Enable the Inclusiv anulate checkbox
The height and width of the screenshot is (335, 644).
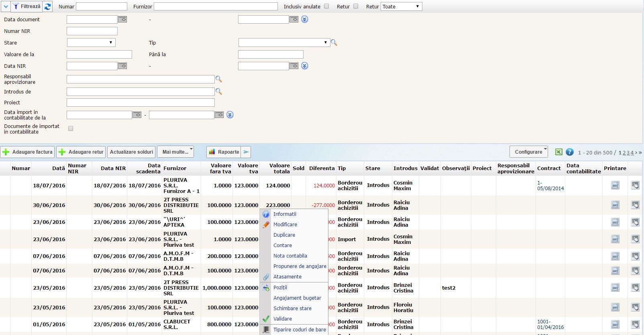point(326,6)
